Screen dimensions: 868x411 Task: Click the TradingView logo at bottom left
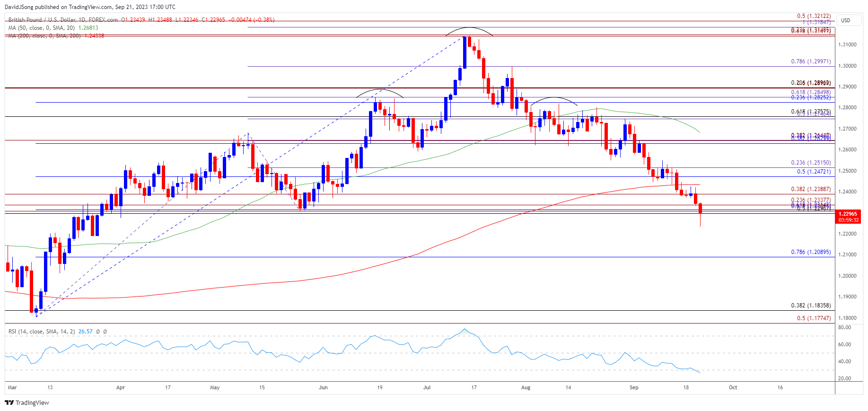[27, 402]
